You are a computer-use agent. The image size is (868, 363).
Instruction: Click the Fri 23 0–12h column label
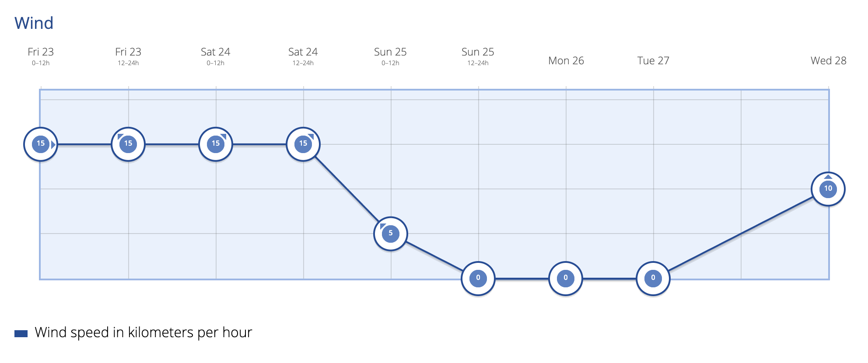coord(41,56)
